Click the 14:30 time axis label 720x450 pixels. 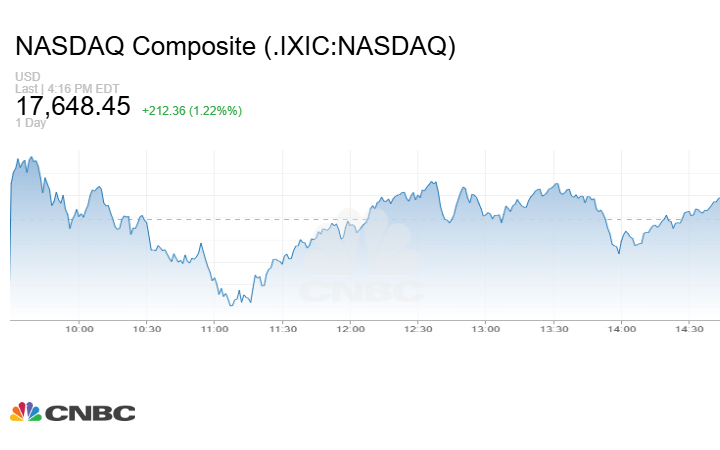(689, 329)
